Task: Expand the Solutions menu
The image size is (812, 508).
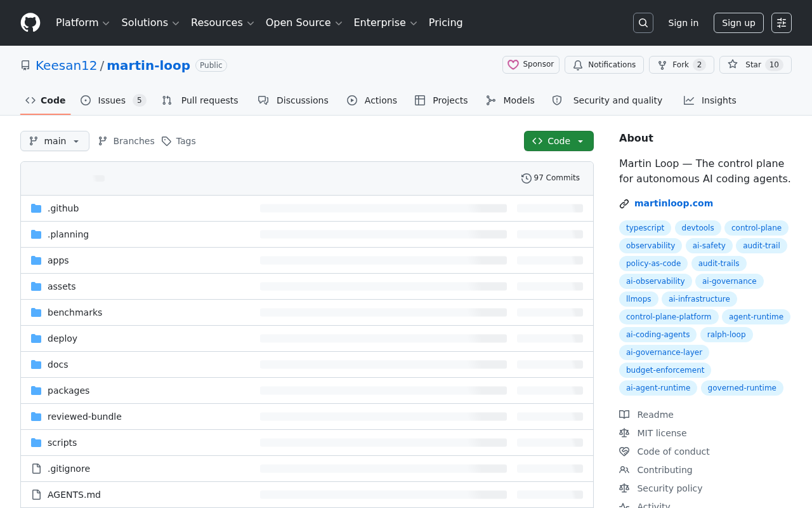Action: [x=150, y=23]
